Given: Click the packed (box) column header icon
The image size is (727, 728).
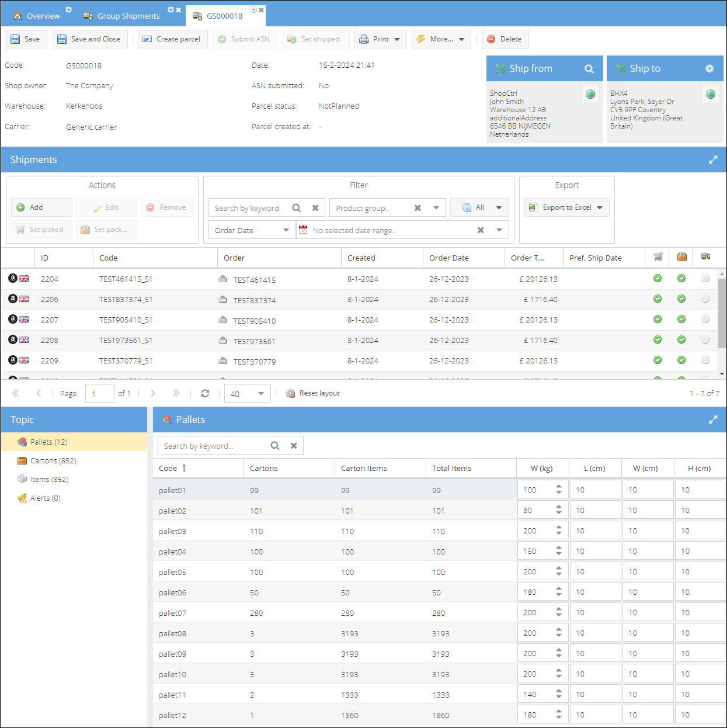Looking at the screenshot, I should pyautogui.click(x=681, y=256).
